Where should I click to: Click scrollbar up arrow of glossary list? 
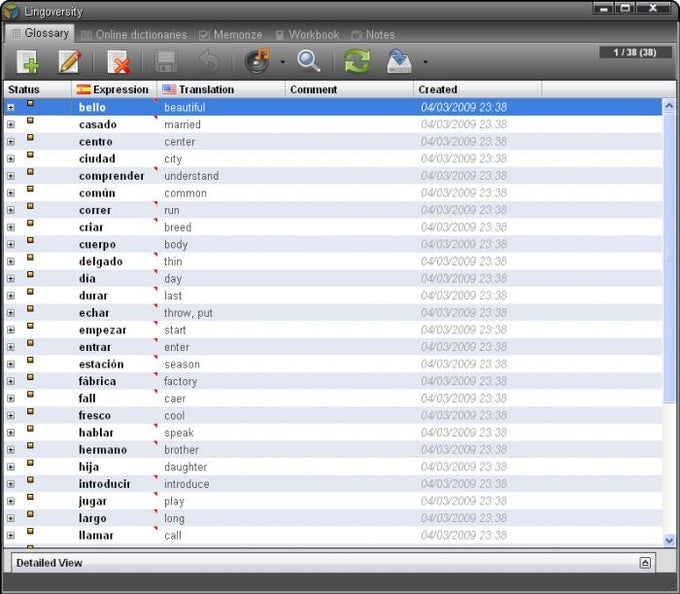tap(669, 105)
